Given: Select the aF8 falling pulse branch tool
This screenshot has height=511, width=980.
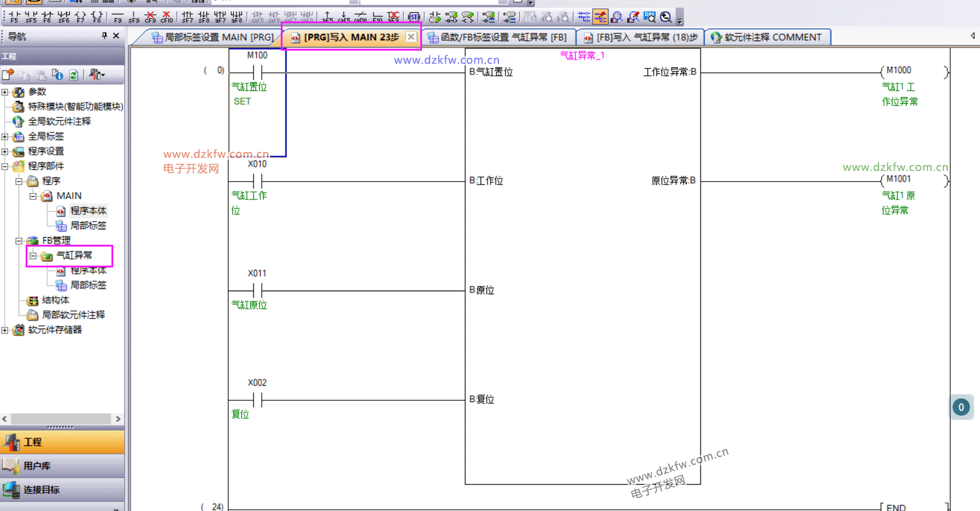Looking at the screenshot, I should 237,17.
